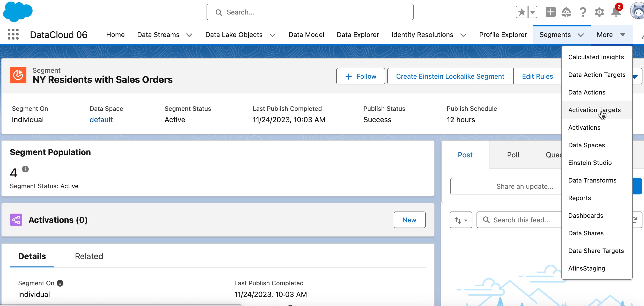Screen dimensions: 644x306
Task: Click inside the global Search field
Action: 310,12
